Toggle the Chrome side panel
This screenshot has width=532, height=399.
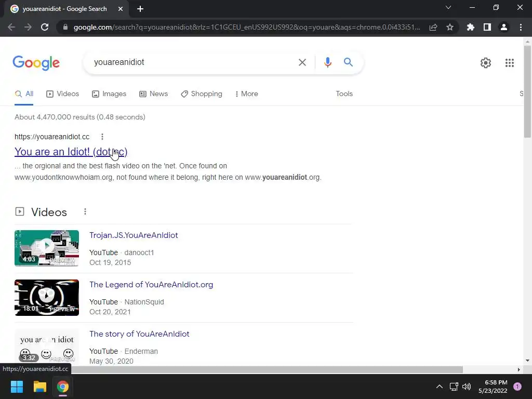point(487,27)
